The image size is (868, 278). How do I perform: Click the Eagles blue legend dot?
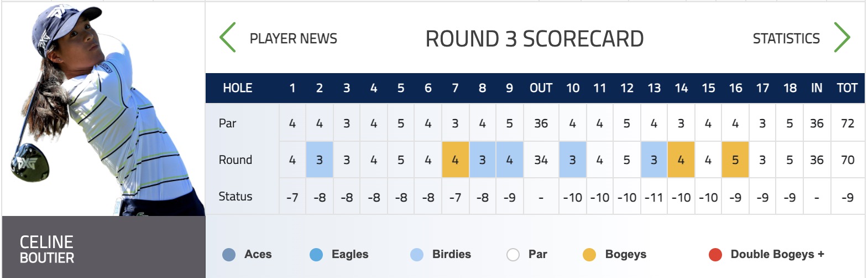pos(316,255)
